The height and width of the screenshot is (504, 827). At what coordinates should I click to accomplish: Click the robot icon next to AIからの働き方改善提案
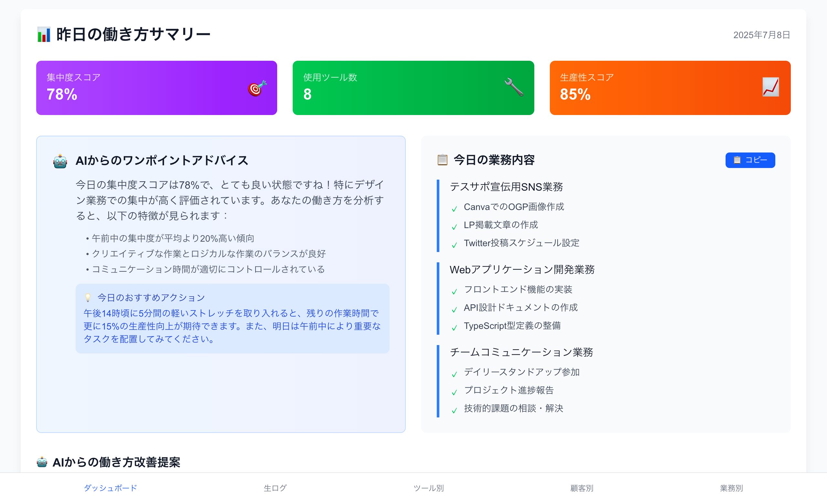(x=42, y=462)
